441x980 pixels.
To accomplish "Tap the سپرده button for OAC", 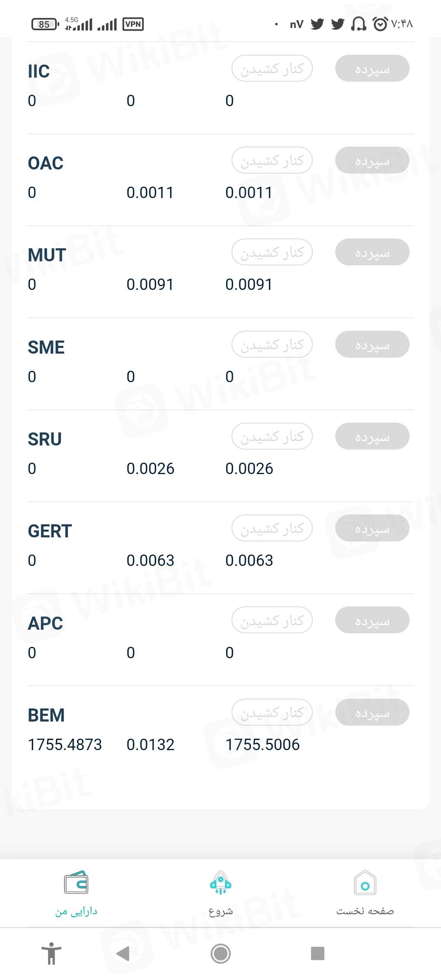I will click(x=372, y=160).
